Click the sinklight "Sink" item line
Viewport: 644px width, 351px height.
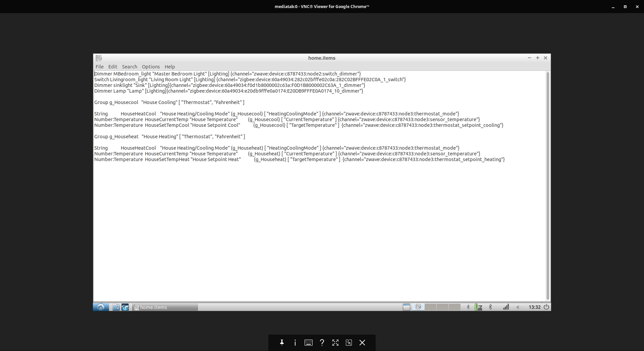pyautogui.click(x=230, y=85)
